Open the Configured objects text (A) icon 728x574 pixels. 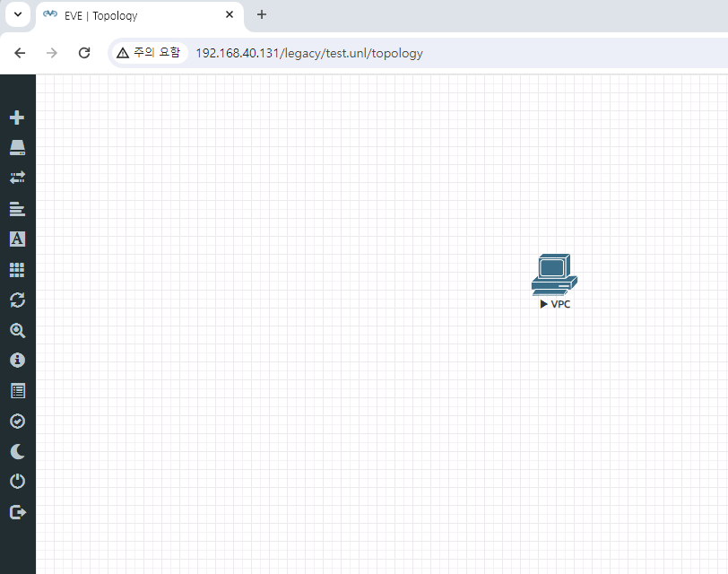point(17,239)
